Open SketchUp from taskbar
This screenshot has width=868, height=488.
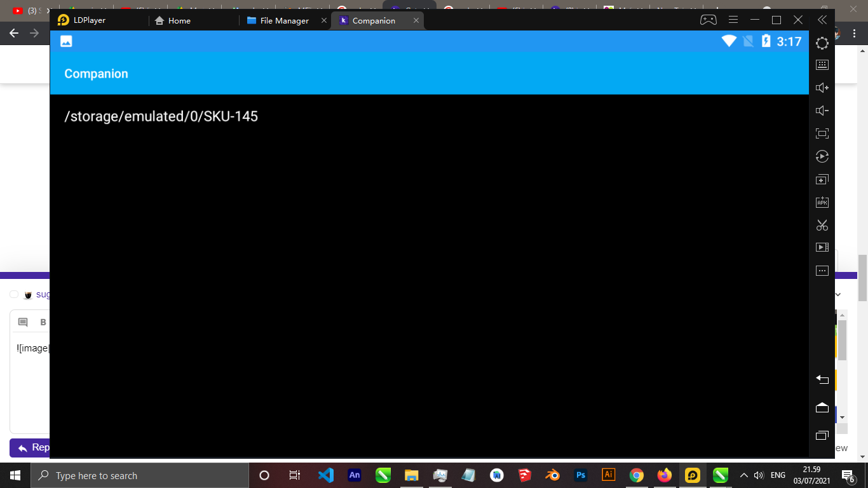click(x=524, y=475)
